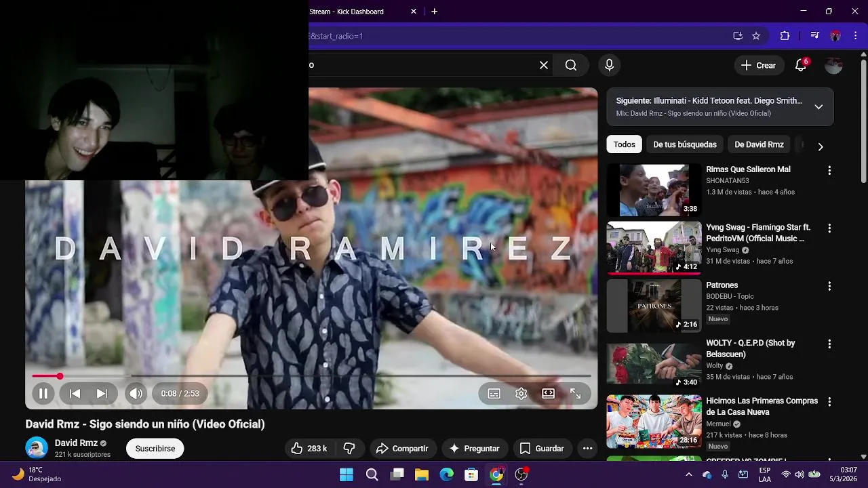This screenshot has height=488, width=868.
Task: Switch the video to fullscreen
Action: click(575, 393)
